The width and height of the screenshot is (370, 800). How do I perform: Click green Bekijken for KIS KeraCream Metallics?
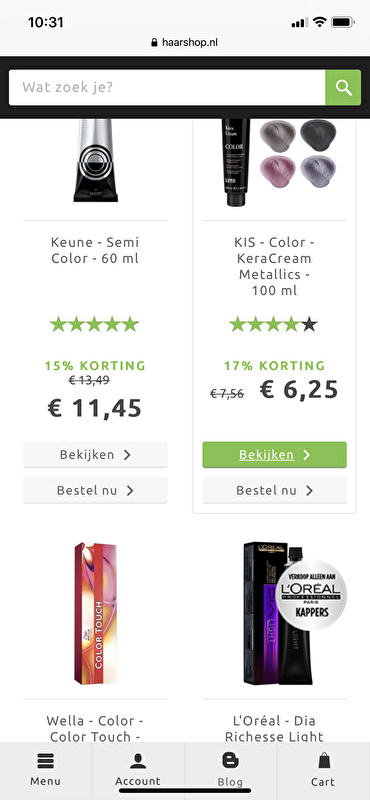point(275,455)
